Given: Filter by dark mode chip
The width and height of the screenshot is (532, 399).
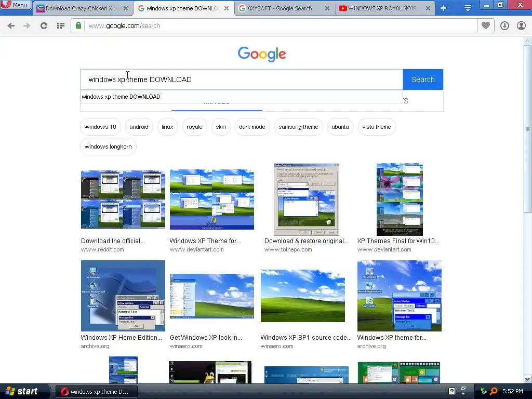Looking at the screenshot, I should tap(252, 127).
